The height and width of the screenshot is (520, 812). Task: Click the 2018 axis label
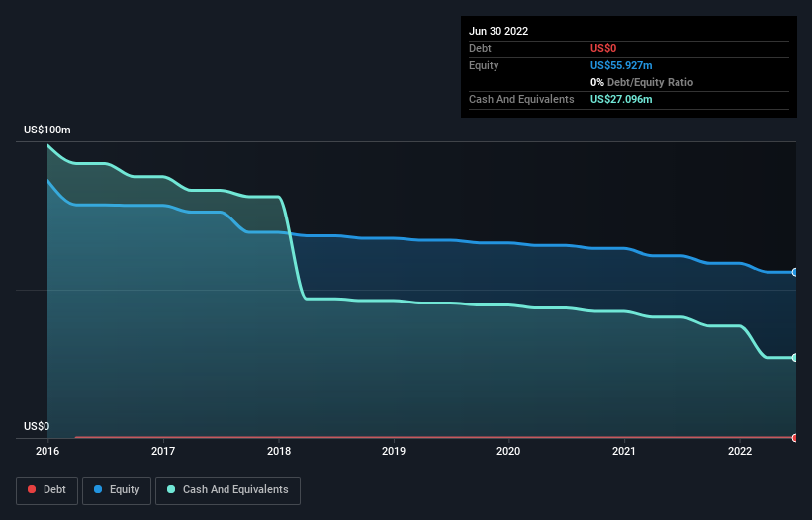(279, 451)
